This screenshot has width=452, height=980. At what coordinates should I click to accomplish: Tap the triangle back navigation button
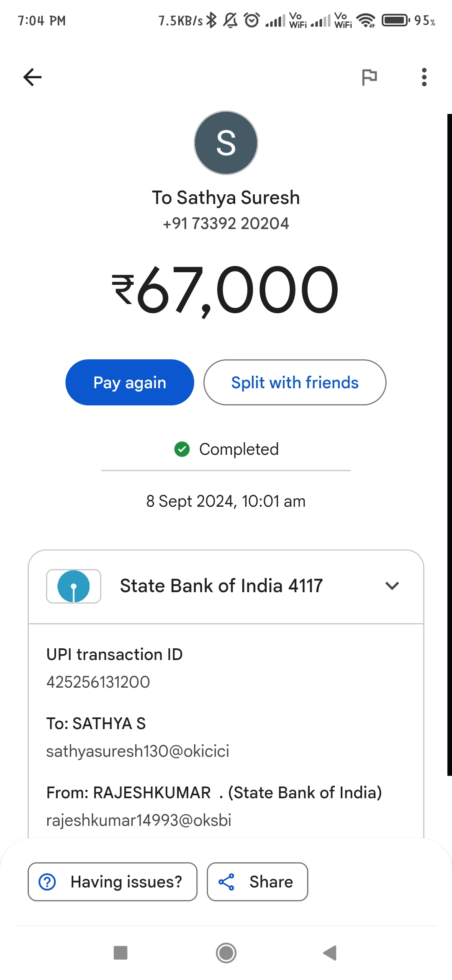330,953
